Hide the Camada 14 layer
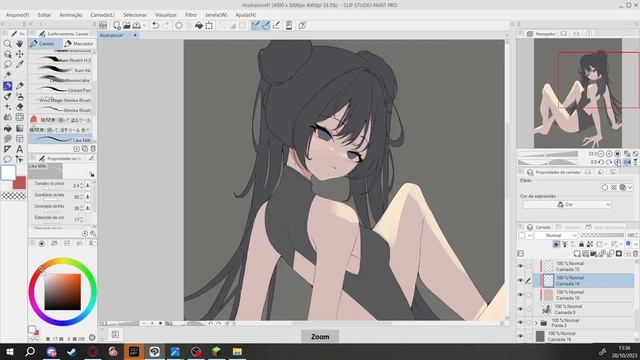 [520, 280]
